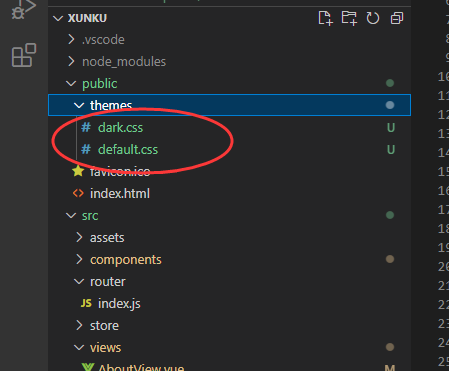
Task: Expand the components folder chevron
Action: pyautogui.click(x=79, y=259)
